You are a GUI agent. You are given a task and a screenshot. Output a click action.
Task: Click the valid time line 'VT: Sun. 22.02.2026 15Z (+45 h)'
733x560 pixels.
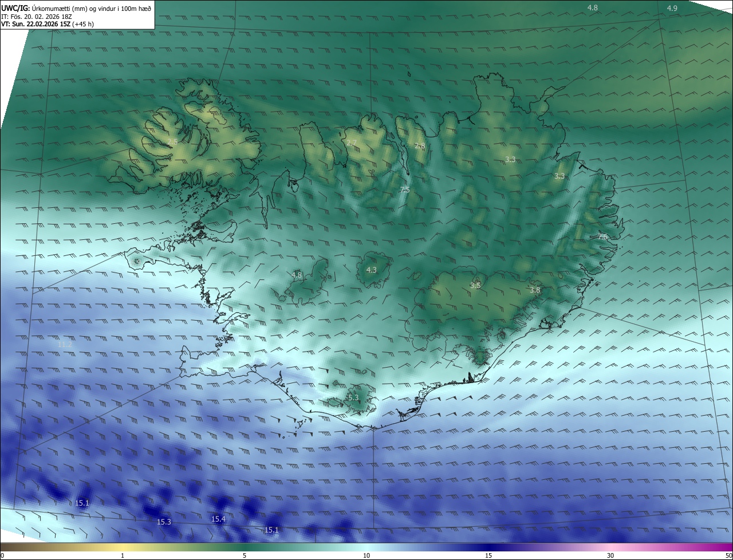point(47,24)
